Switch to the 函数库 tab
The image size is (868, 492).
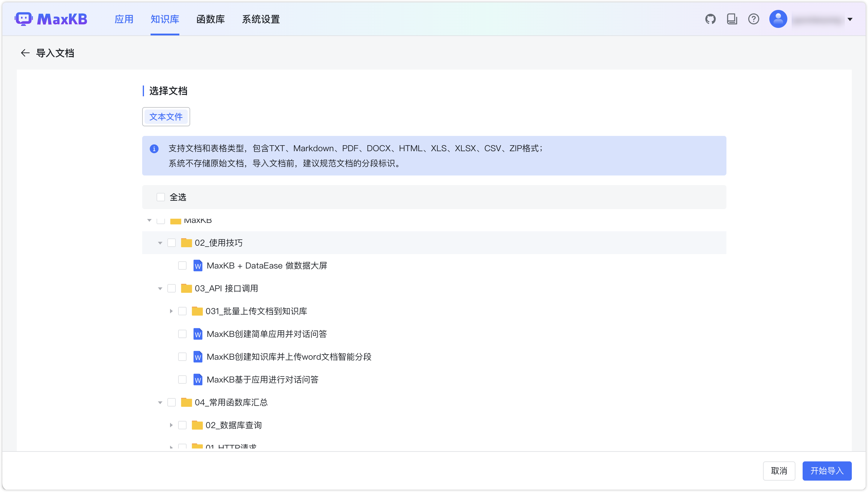(211, 19)
